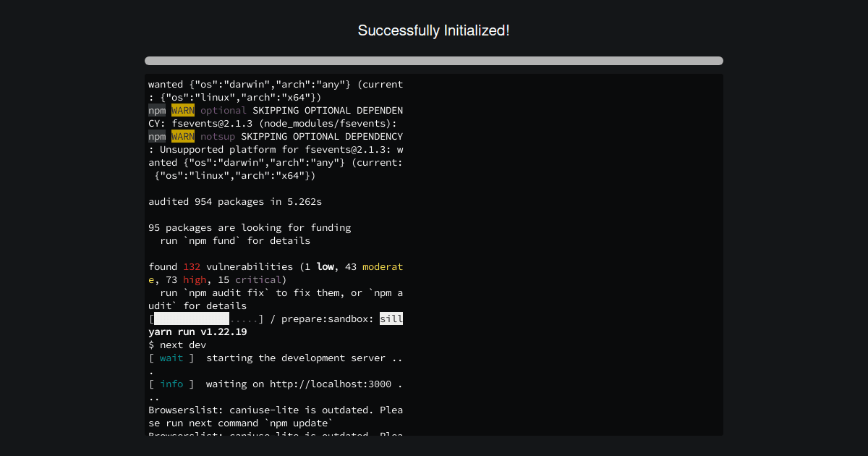This screenshot has width=868, height=456.
Task: Click the second npm label badge
Action: click(x=157, y=136)
